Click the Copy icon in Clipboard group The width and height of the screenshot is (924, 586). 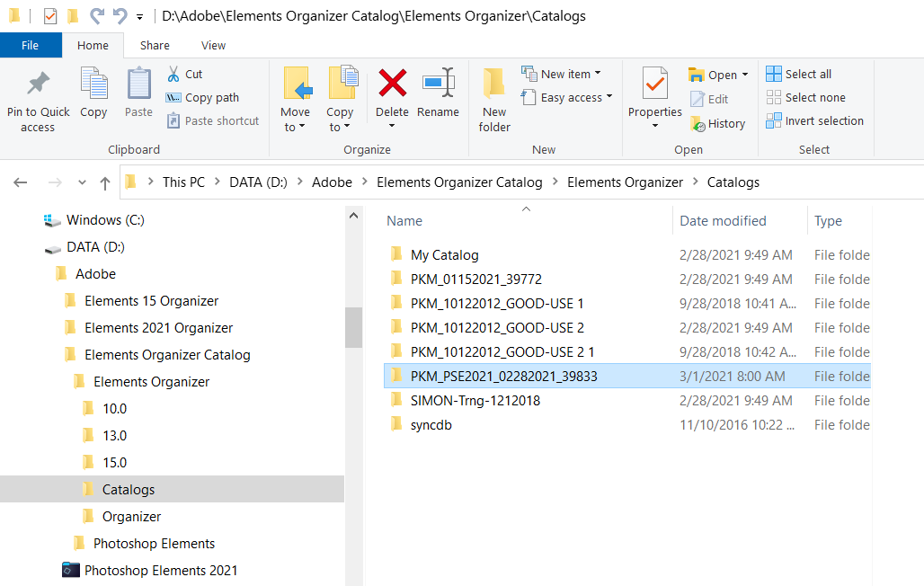click(x=93, y=84)
